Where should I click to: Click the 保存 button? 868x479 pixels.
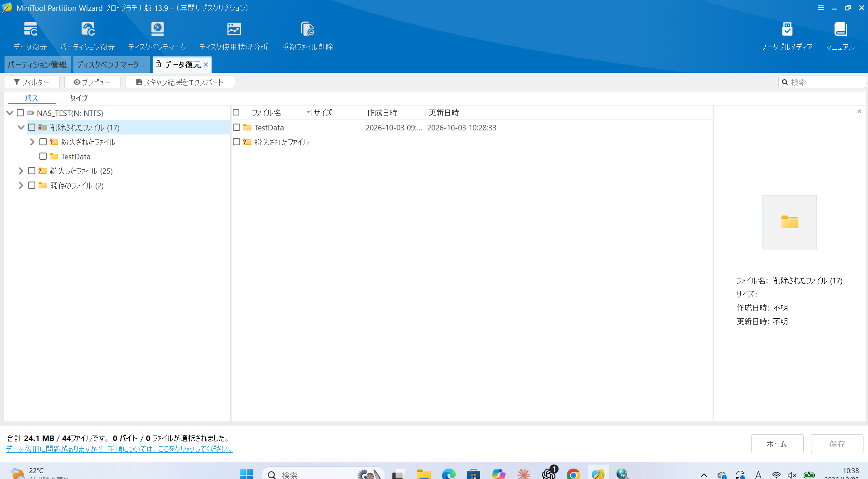(837, 444)
